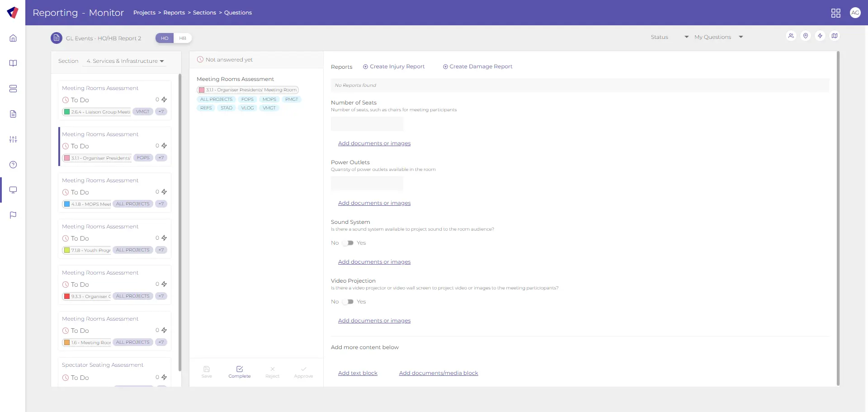Click the Number of Seats input field
This screenshot has width=868, height=412.
pyautogui.click(x=367, y=123)
